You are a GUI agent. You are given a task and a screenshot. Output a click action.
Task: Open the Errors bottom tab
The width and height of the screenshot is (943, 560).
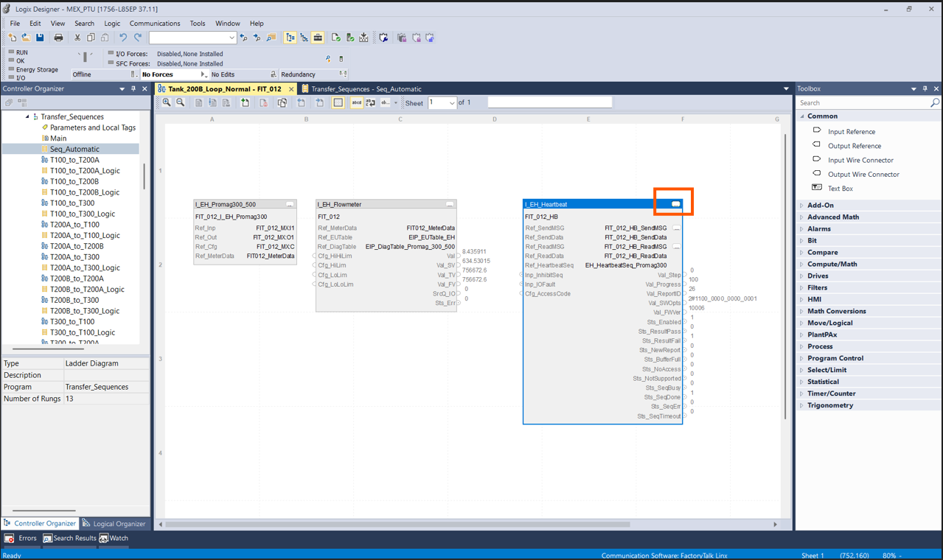[21, 539]
